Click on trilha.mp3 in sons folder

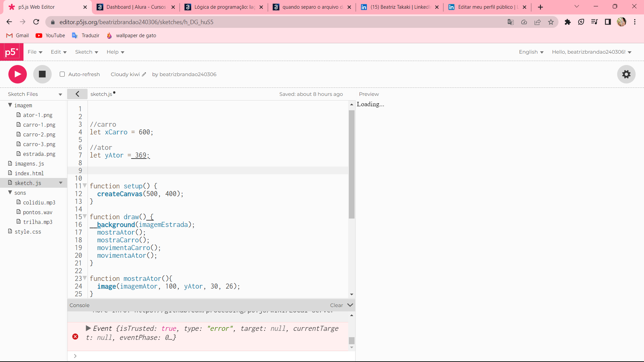(x=37, y=222)
